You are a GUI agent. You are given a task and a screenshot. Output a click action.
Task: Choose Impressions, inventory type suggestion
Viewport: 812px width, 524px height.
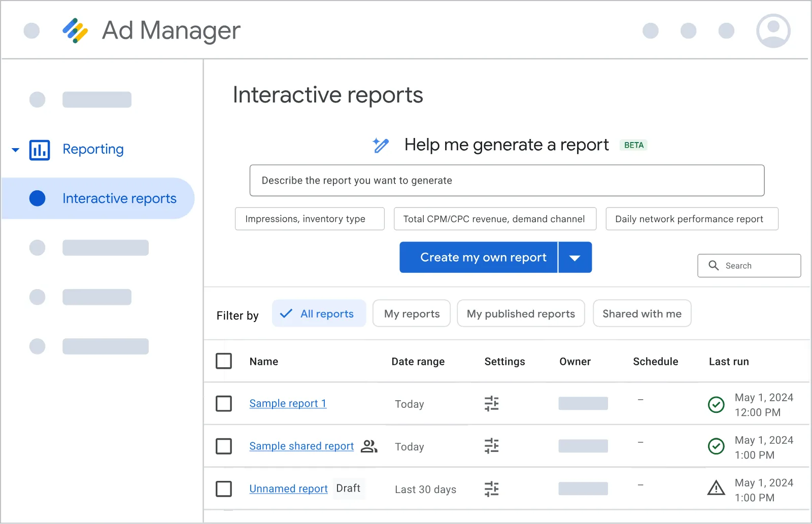[x=310, y=219]
